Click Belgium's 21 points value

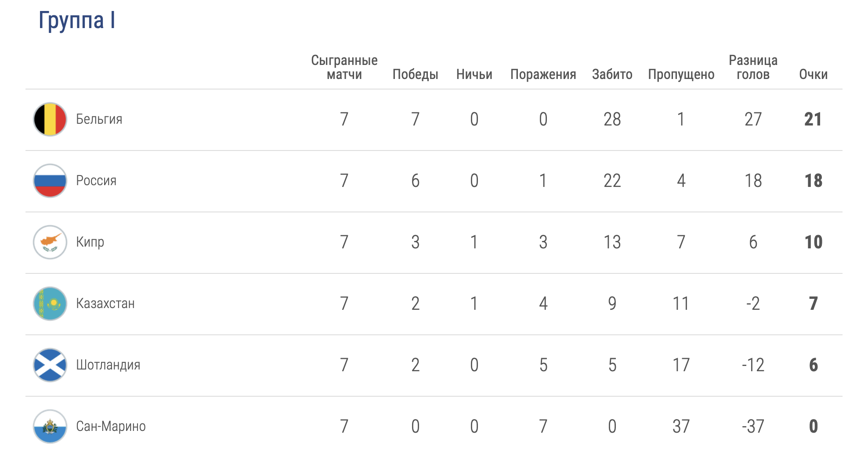click(813, 119)
